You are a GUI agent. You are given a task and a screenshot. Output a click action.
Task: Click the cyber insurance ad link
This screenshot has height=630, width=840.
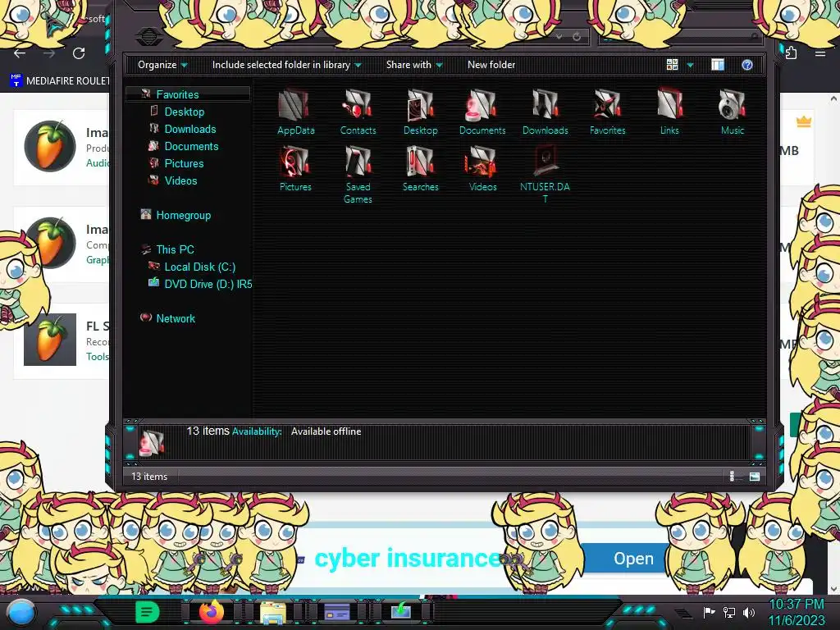click(407, 558)
